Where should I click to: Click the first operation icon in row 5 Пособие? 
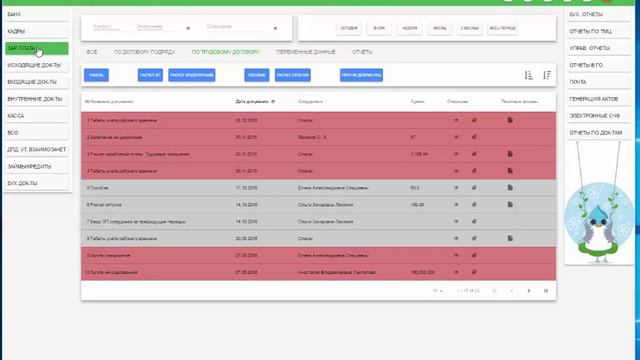click(456, 188)
